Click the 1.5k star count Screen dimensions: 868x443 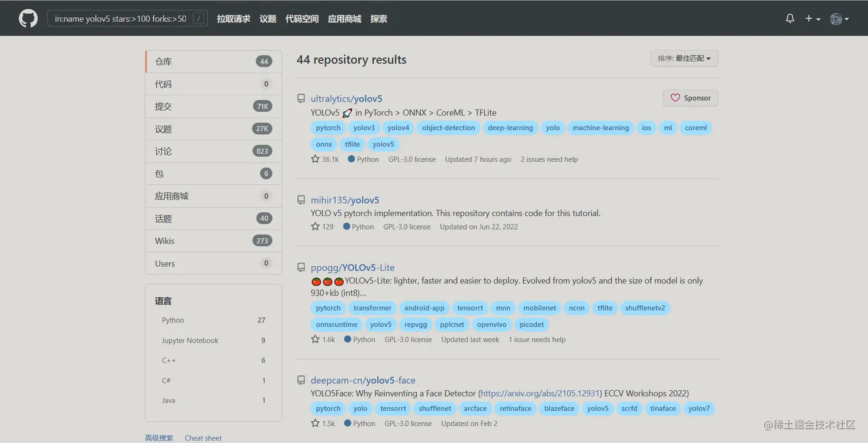point(323,423)
